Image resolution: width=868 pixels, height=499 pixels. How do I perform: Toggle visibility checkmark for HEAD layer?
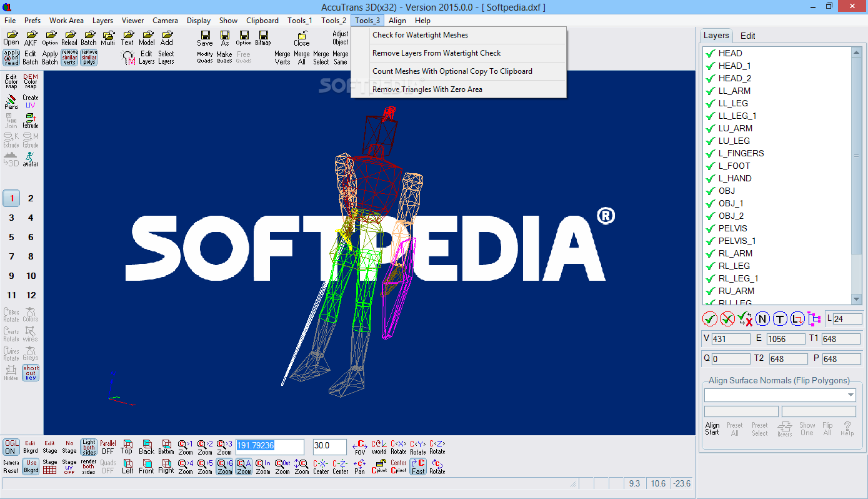point(710,53)
